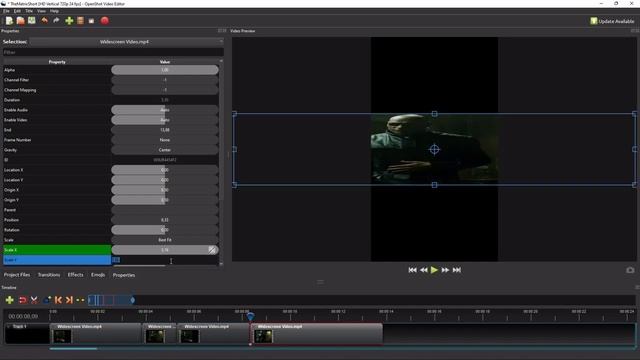Adjust the Origin X value slider
This screenshot has height=360, width=640.
tap(164, 190)
